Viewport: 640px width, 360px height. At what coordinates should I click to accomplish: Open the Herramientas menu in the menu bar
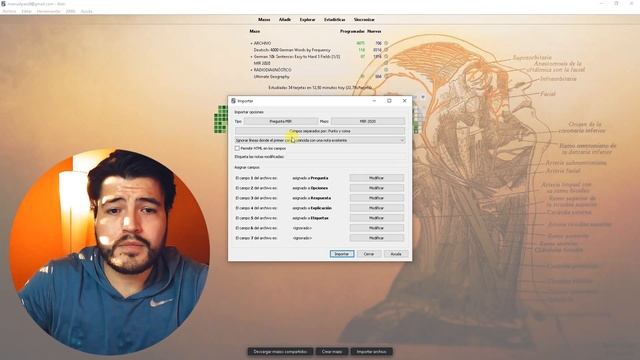pos(49,11)
